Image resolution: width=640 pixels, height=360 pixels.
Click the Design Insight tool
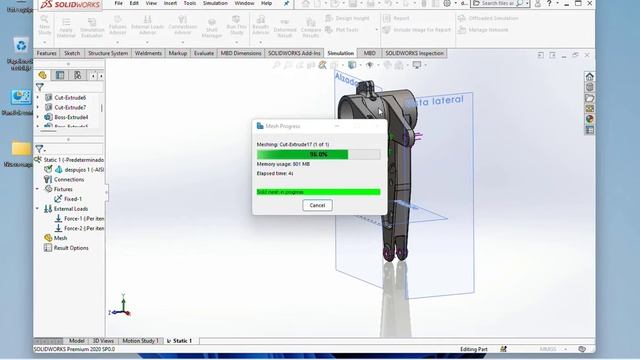point(347,18)
